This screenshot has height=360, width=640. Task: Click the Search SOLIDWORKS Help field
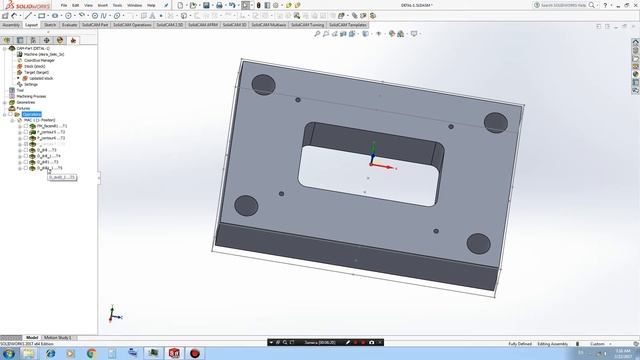tap(563, 5)
